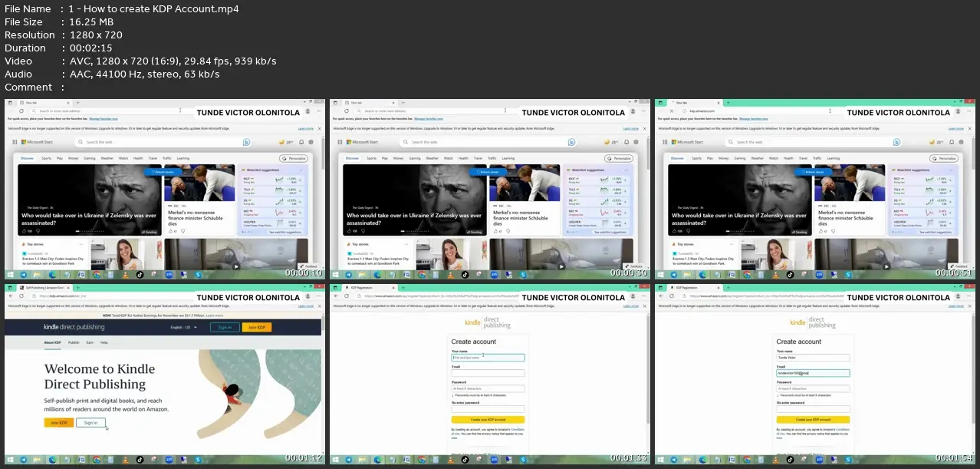Close the Edge notice bar in 00:00:10 frame
The height and width of the screenshot is (469, 980).
coord(319,128)
